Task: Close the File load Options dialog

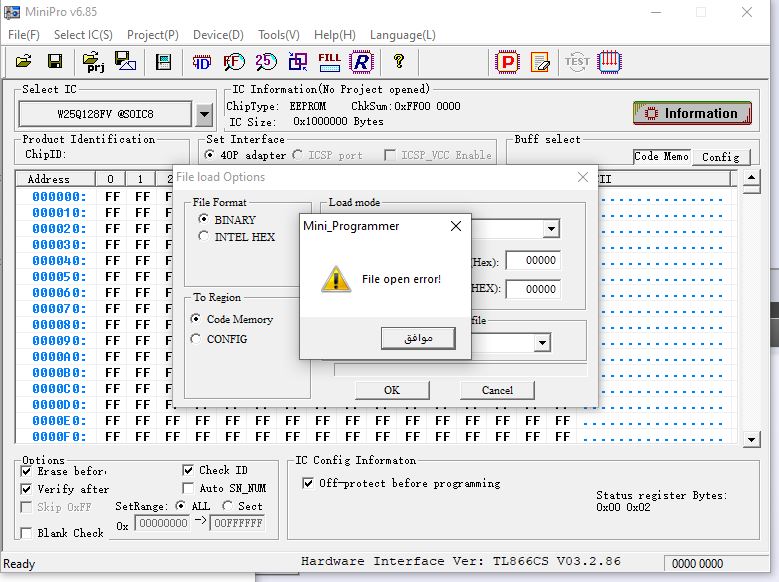Action: (x=583, y=177)
